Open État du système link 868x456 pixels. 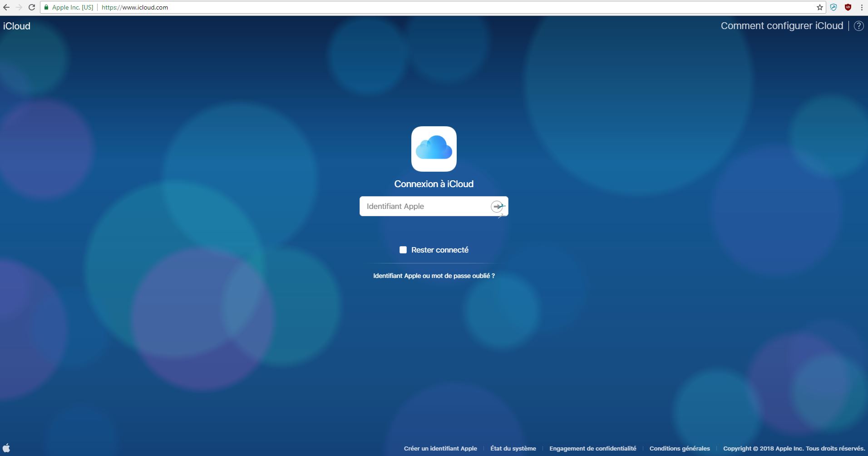point(513,448)
